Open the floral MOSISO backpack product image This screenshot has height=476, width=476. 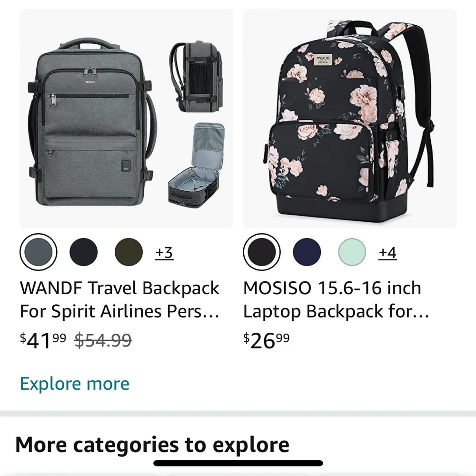coord(350,119)
